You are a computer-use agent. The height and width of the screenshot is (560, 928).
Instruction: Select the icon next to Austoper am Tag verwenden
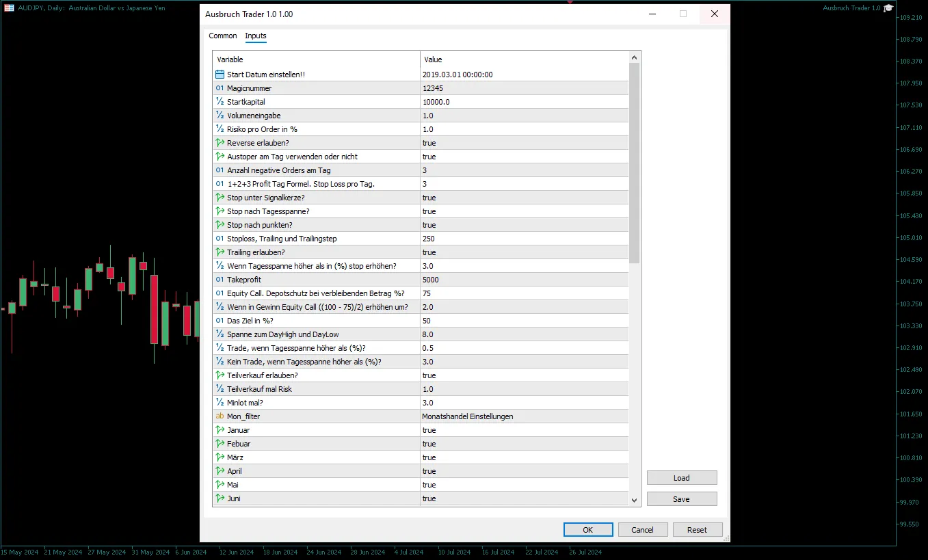[220, 157]
